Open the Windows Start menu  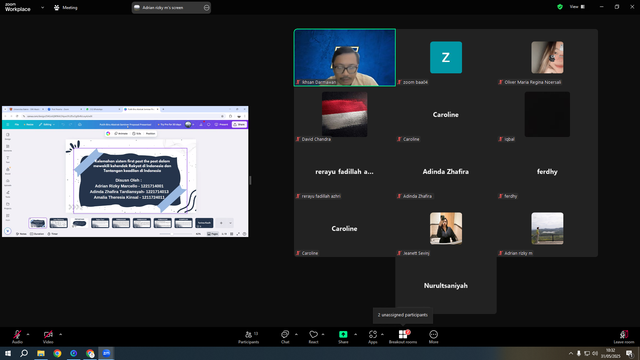pyautogui.click(x=8, y=353)
